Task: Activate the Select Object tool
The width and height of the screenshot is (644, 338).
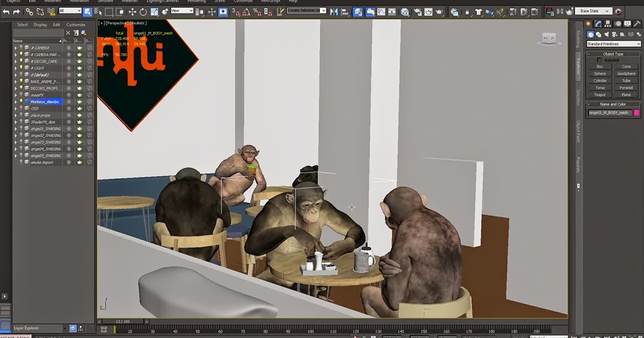Action: coord(87,11)
